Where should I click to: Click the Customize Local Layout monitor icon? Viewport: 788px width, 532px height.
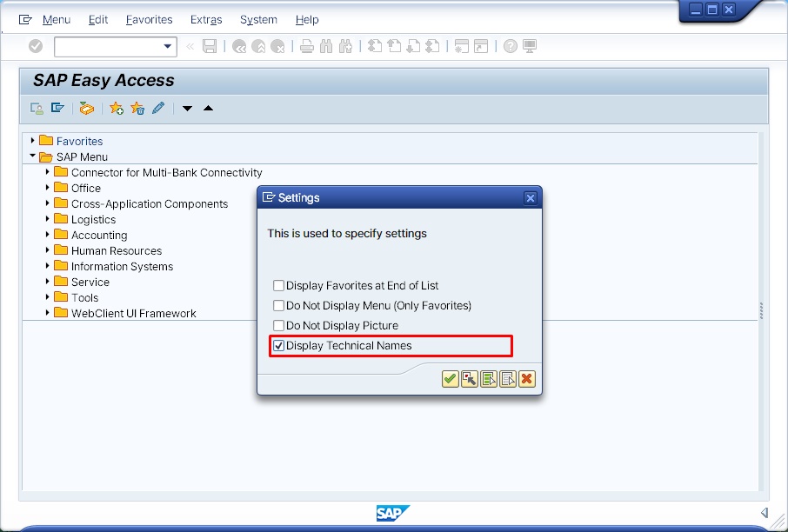point(530,46)
